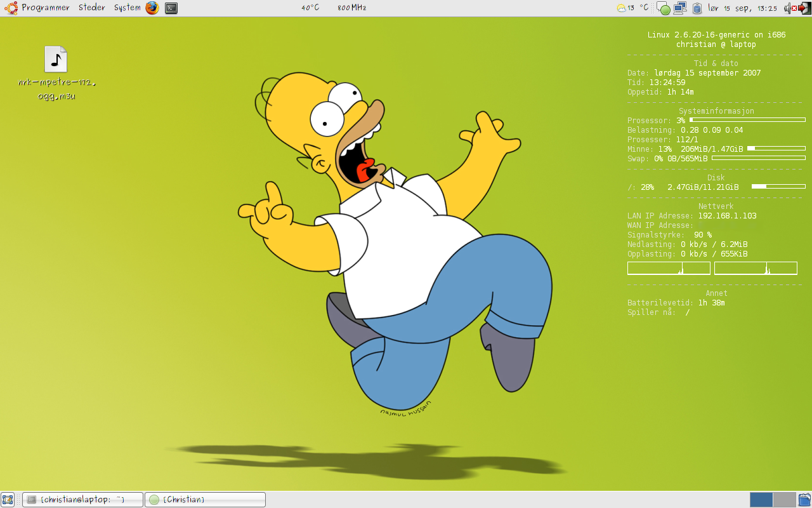
Task: Launch the terminal from the top panel
Action: pos(171,8)
